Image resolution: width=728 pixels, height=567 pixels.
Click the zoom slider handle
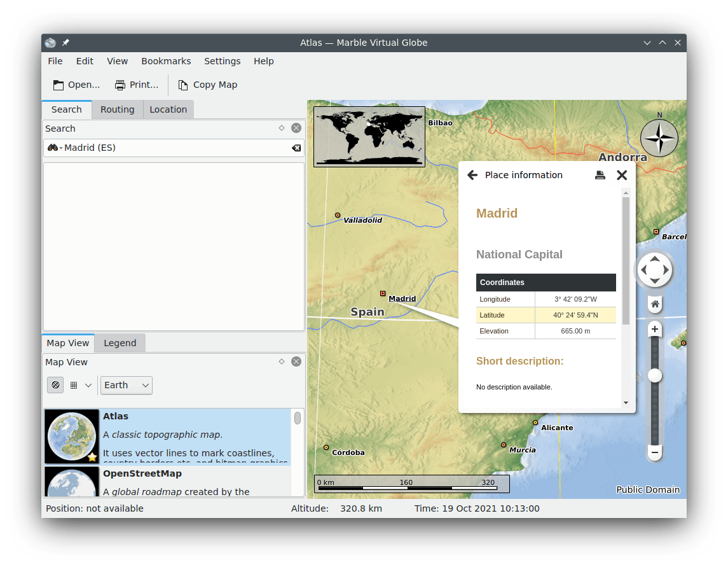(655, 375)
